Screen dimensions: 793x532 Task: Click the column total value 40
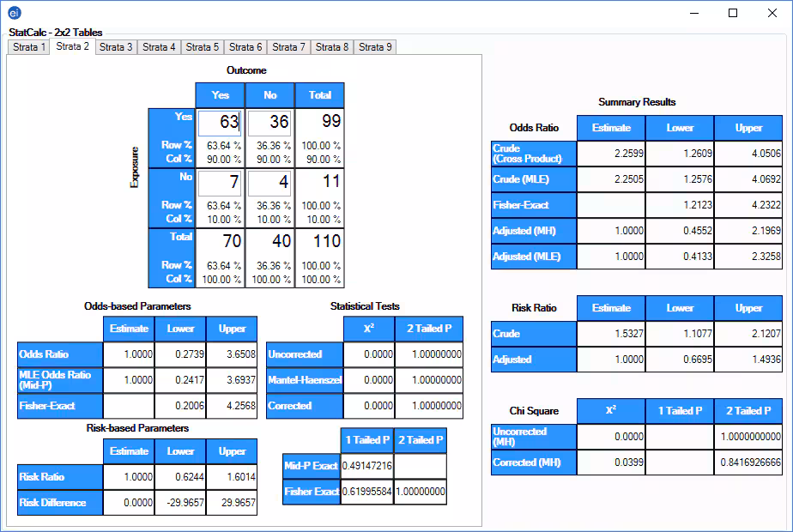(x=281, y=241)
